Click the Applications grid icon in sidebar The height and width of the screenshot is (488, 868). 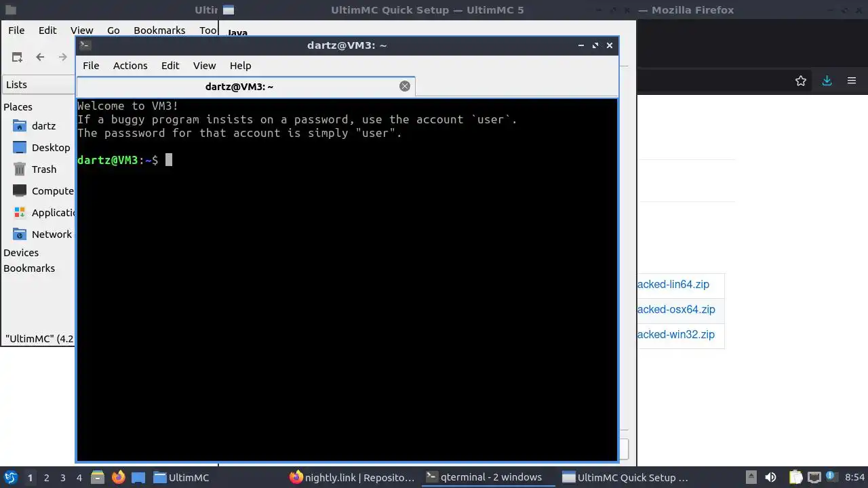(x=20, y=213)
